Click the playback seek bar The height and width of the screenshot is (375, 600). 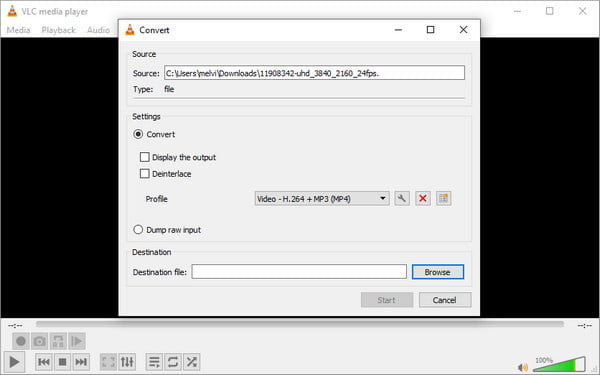pos(300,324)
